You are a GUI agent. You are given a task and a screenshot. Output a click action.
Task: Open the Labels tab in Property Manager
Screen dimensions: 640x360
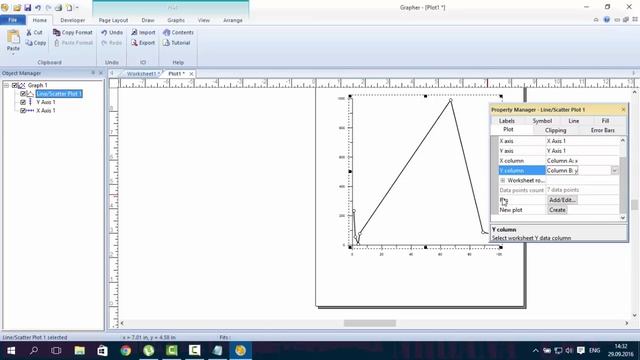tap(507, 121)
